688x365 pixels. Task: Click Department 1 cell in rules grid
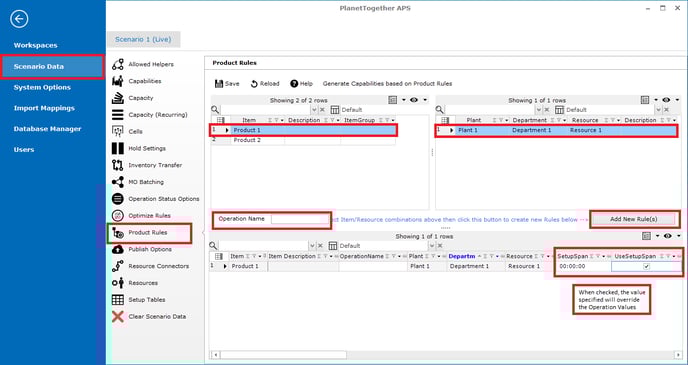(476, 266)
